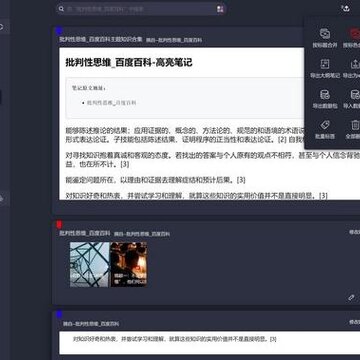
Task: Select 导出大纲笔记 export outline notes
Action: pos(325,69)
